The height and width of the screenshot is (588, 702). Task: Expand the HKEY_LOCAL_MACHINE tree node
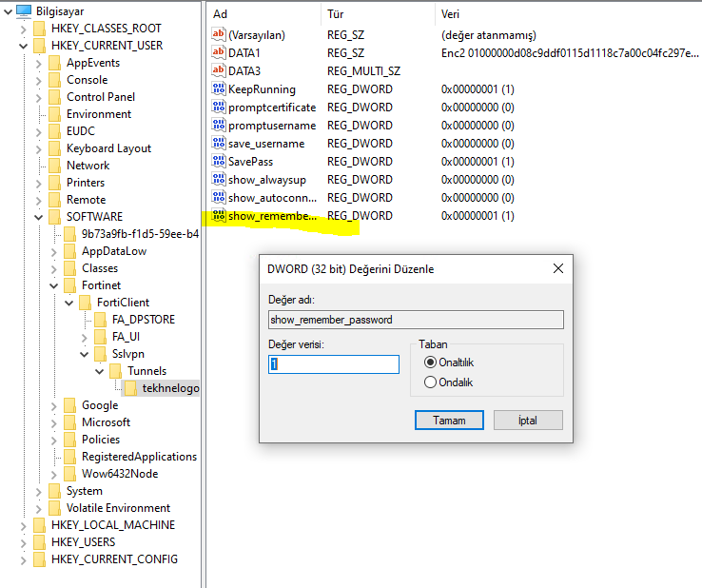point(23,525)
